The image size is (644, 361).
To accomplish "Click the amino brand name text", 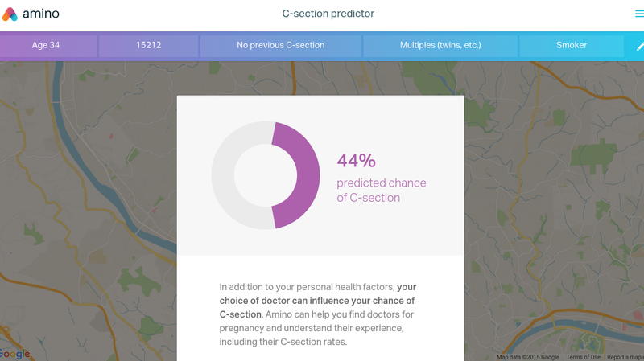I will tap(41, 14).
